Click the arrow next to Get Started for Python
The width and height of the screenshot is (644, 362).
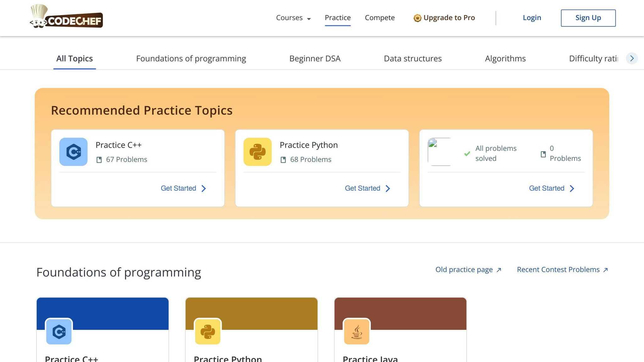point(388,188)
